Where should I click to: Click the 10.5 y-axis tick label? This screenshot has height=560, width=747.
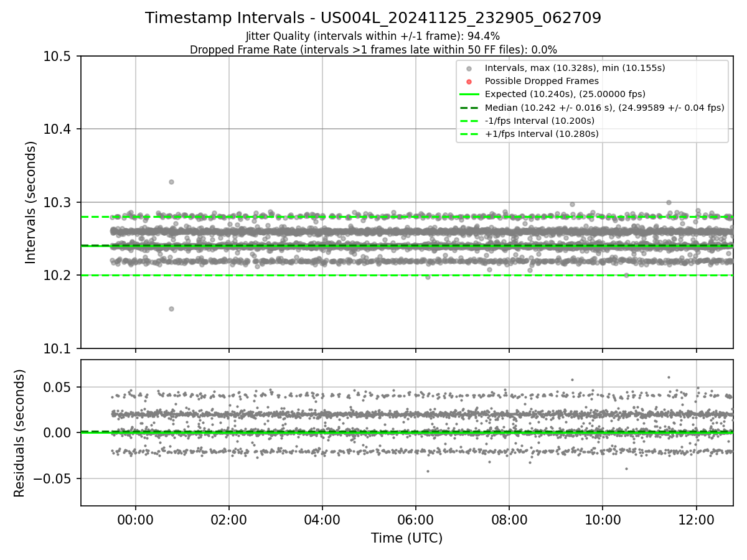click(59, 57)
